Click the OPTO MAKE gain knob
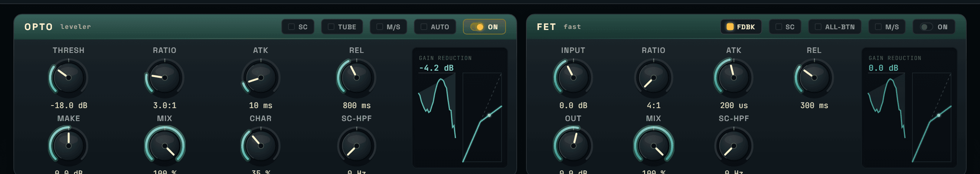 68,146
